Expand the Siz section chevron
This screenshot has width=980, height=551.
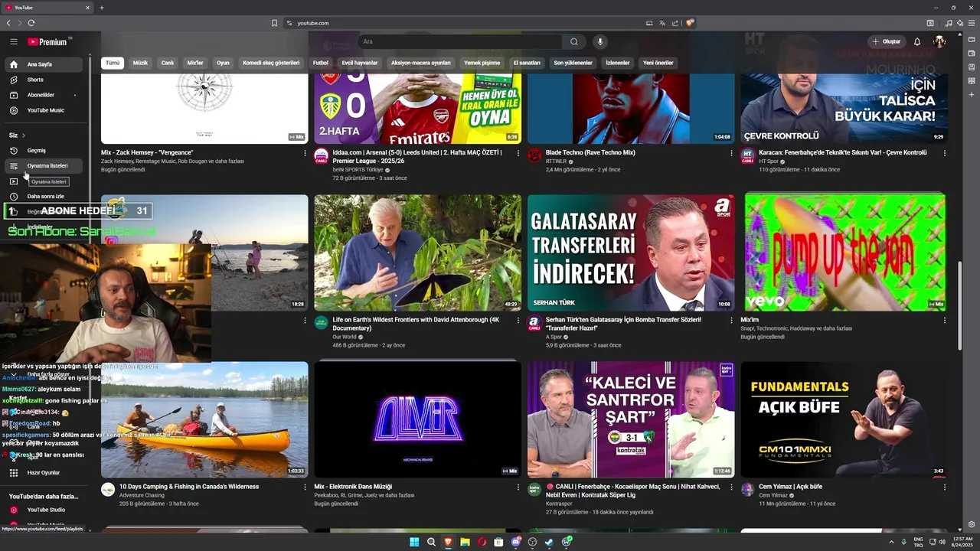(x=24, y=135)
